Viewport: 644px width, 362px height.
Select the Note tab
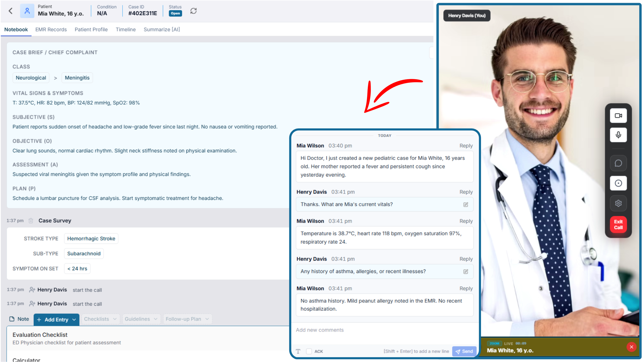click(x=19, y=319)
